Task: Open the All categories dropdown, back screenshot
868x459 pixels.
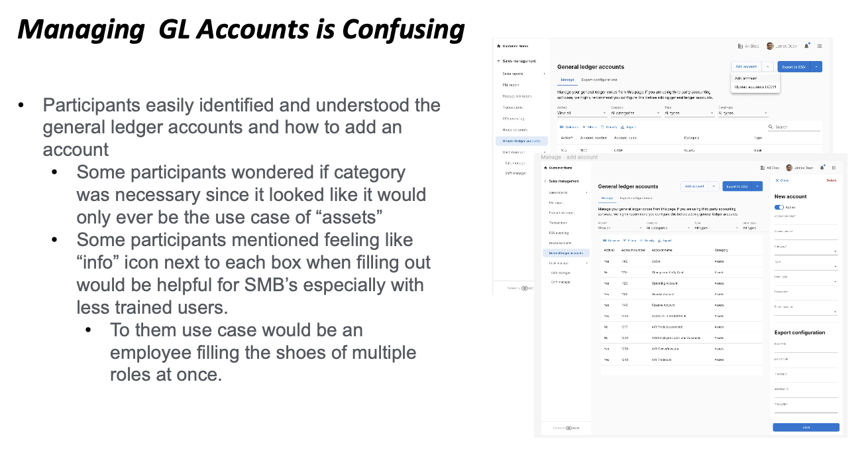Action: tap(636, 111)
